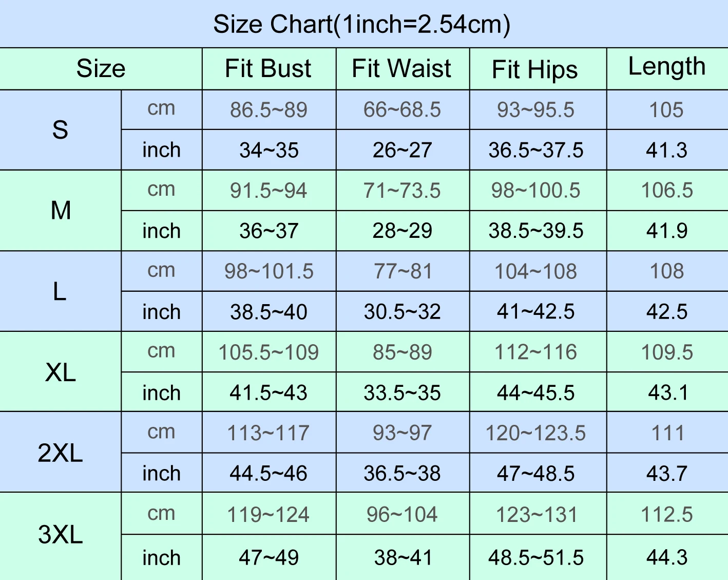728x580 pixels.
Task: Select the Fit Waist column header
Action: [401, 69]
